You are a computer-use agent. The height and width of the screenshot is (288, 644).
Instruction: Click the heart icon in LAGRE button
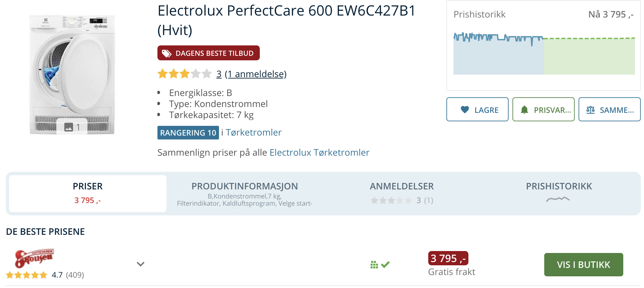[465, 110]
